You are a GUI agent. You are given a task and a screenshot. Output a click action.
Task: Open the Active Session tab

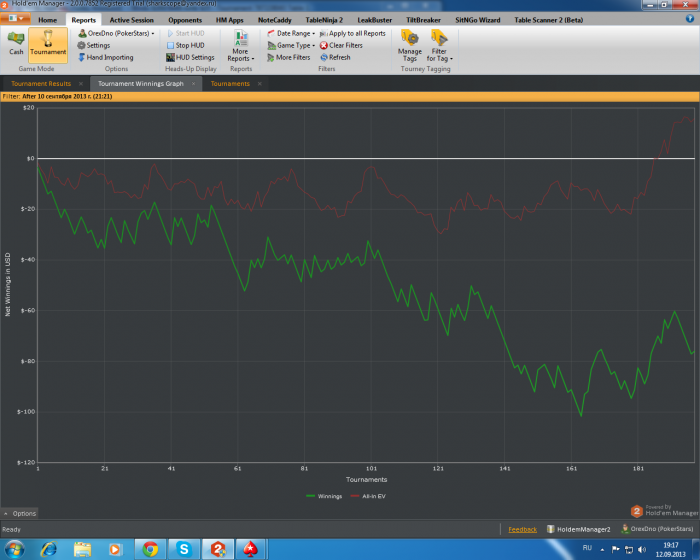[132, 20]
